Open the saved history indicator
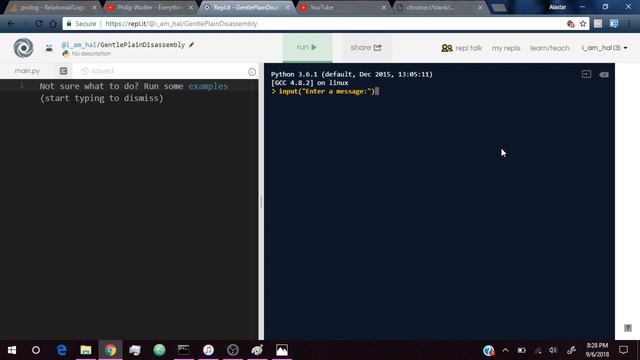The height and width of the screenshot is (360, 640). 97,71
